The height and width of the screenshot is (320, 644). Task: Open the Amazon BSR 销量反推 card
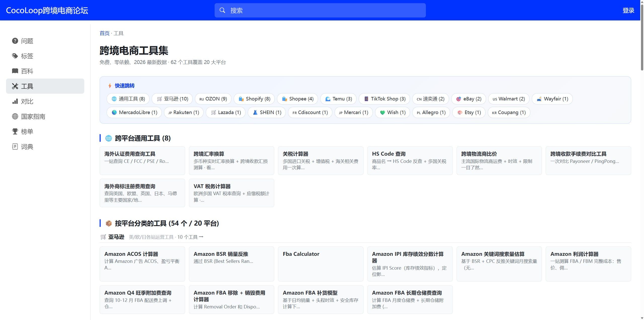pos(231,264)
